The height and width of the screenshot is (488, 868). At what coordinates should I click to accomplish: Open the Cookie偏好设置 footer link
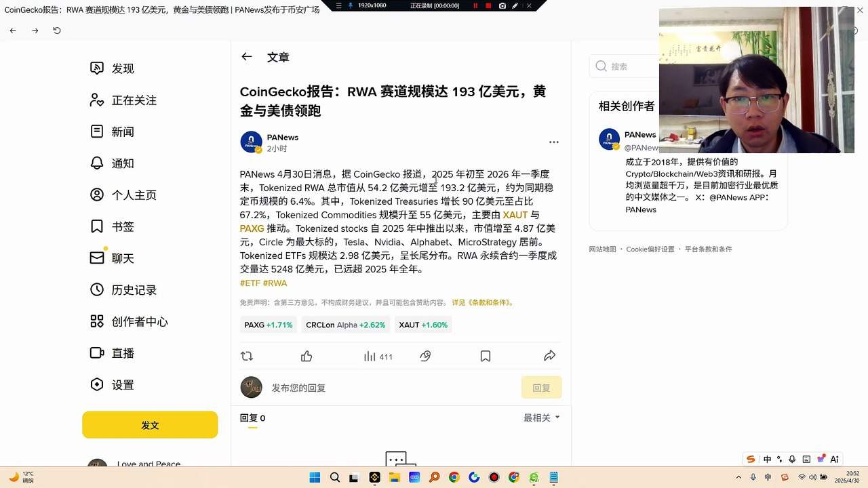(650, 249)
